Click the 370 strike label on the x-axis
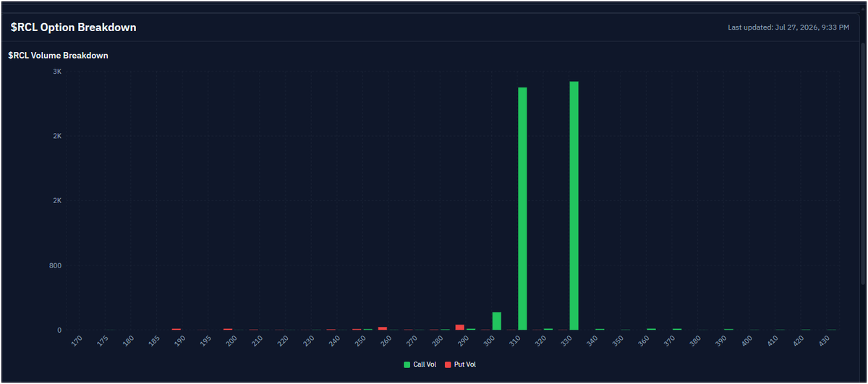The image size is (868, 384). point(668,341)
